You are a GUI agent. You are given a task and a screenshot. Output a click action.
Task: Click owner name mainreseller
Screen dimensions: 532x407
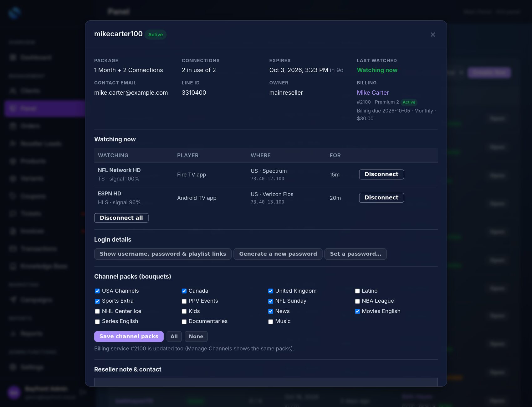point(286,93)
